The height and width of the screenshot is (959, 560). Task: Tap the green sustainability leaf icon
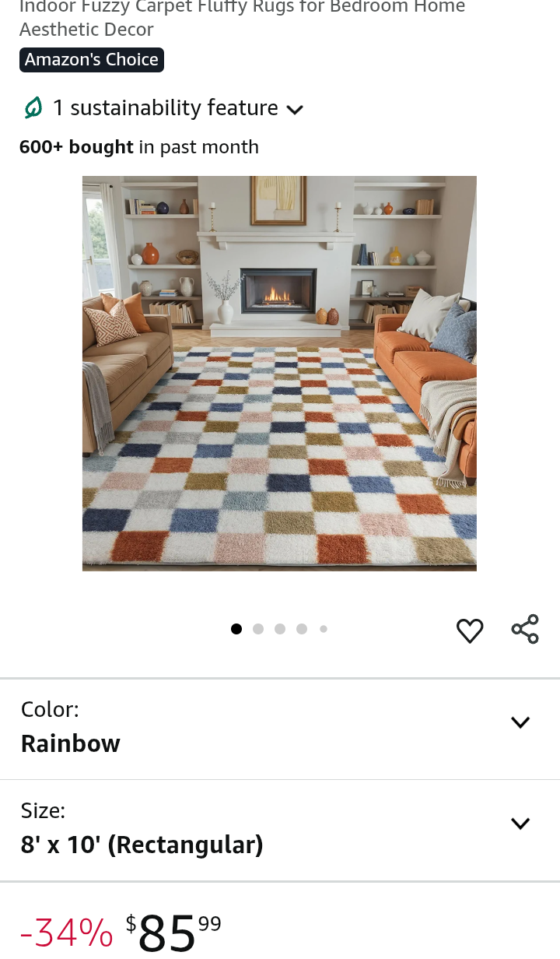[x=33, y=107]
